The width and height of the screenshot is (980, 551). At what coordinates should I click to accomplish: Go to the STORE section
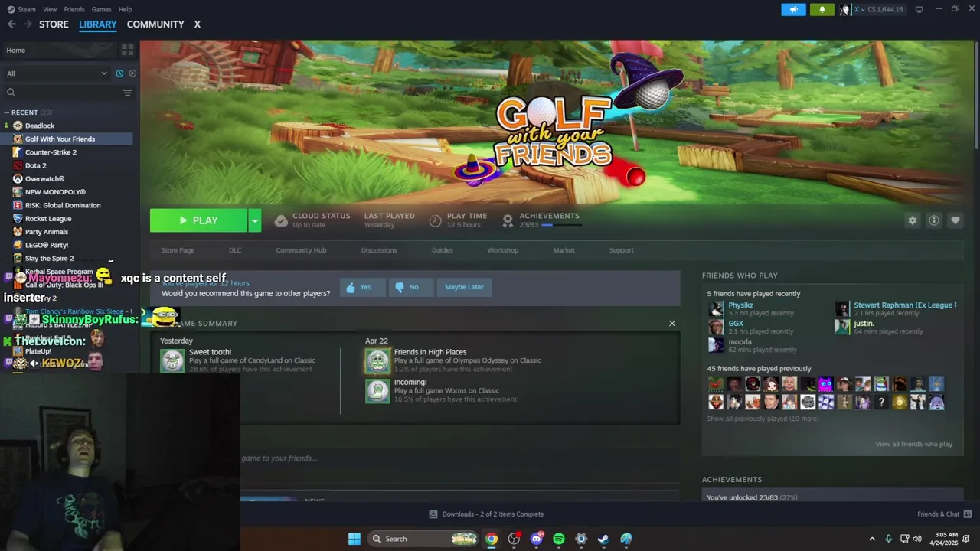tap(54, 24)
